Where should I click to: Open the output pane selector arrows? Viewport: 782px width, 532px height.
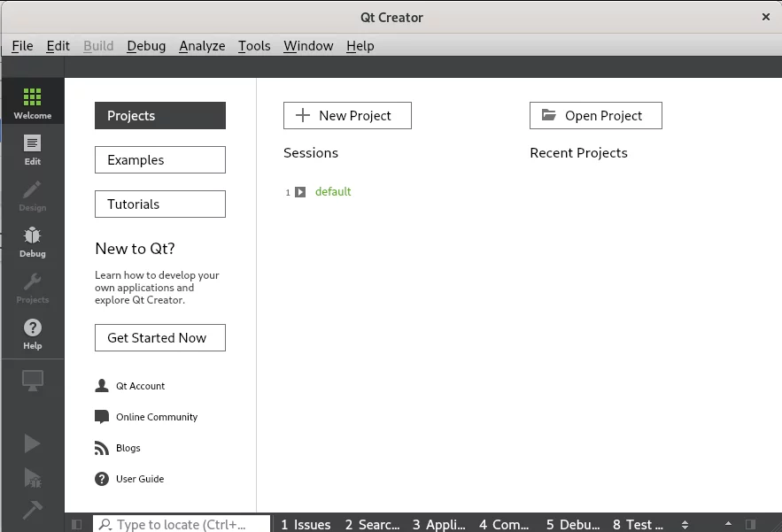tap(685, 525)
